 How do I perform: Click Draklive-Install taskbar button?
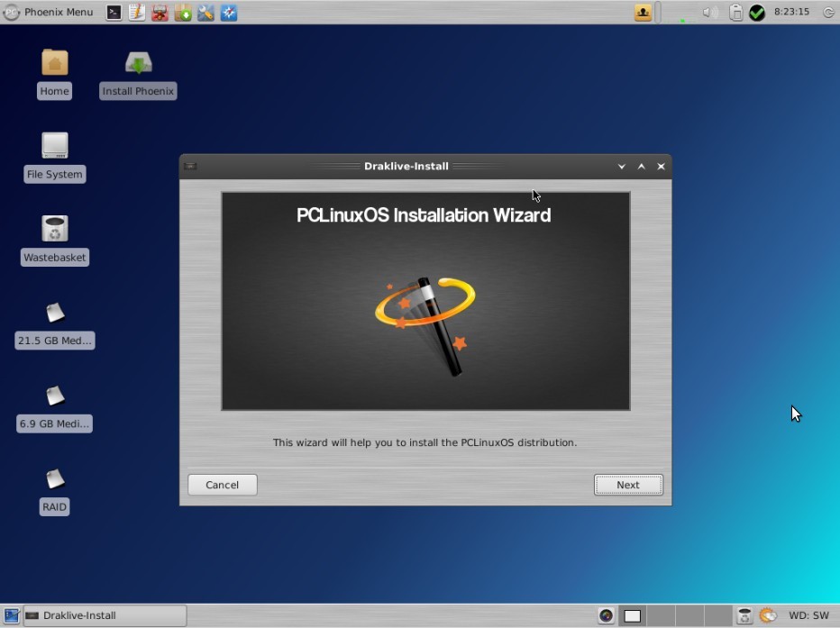pos(105,615)
